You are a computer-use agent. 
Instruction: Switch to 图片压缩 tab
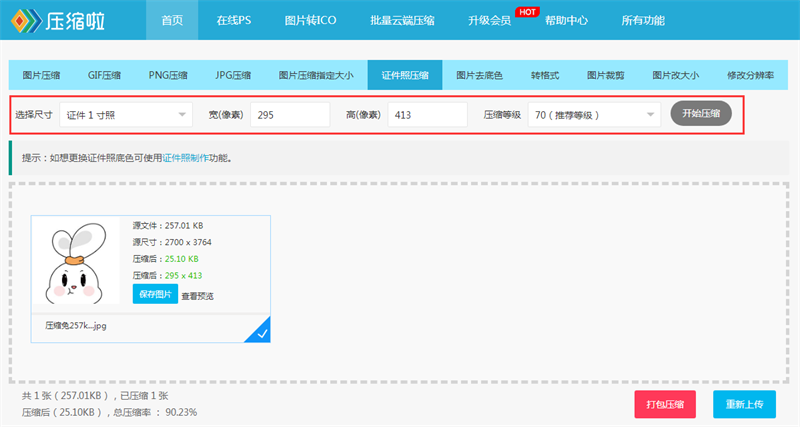coord(41,75)
